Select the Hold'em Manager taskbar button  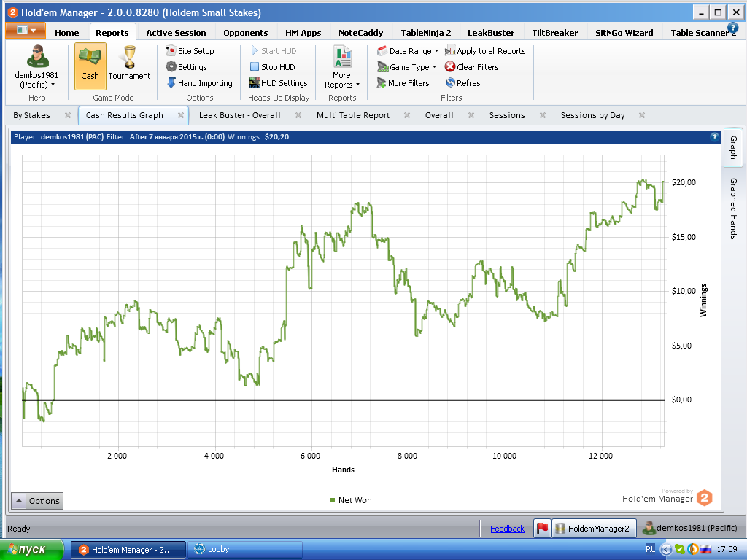click(x=128, y=550)
